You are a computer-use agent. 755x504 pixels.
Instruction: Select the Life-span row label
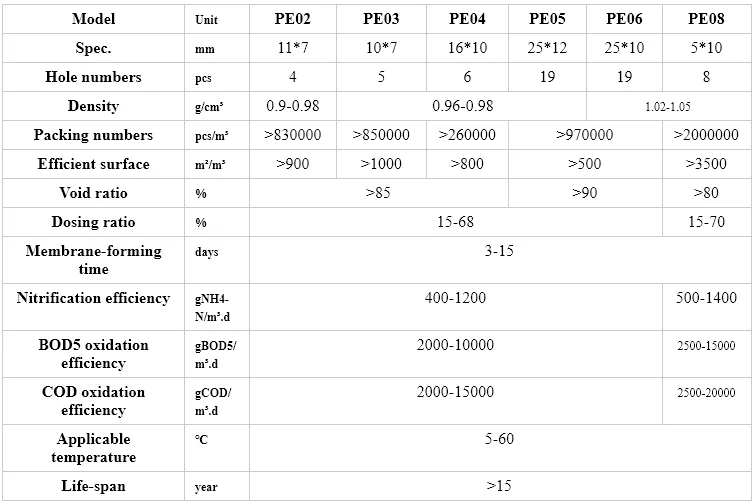(94, 486)
